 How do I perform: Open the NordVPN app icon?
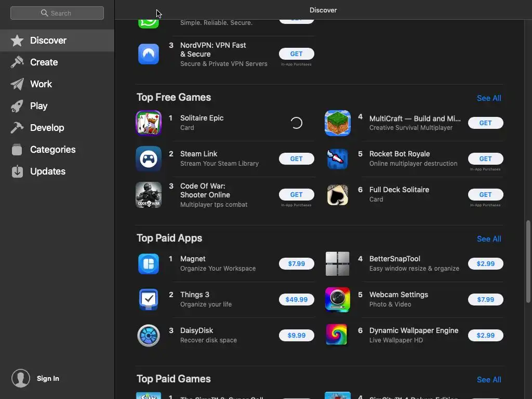coord(149,54)
